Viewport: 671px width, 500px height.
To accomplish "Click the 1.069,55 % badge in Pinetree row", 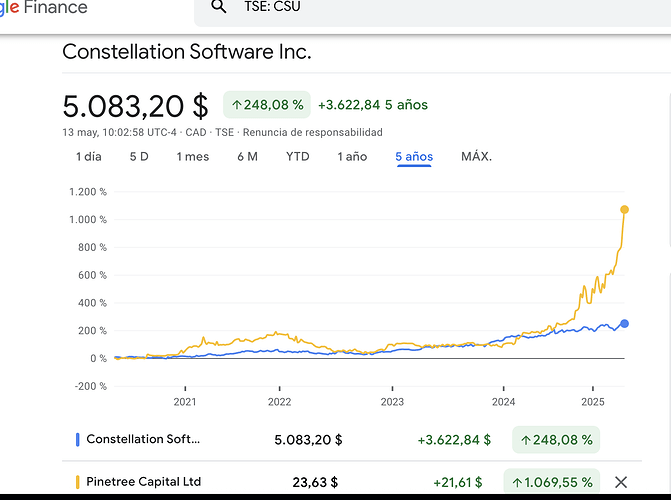I will click(x=552, y=482).
